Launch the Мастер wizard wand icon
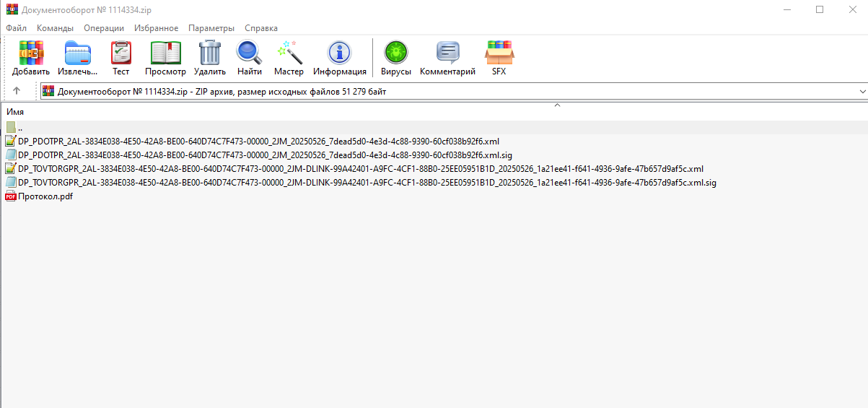This screenshot has height=408, width=868. coord(289,52)
